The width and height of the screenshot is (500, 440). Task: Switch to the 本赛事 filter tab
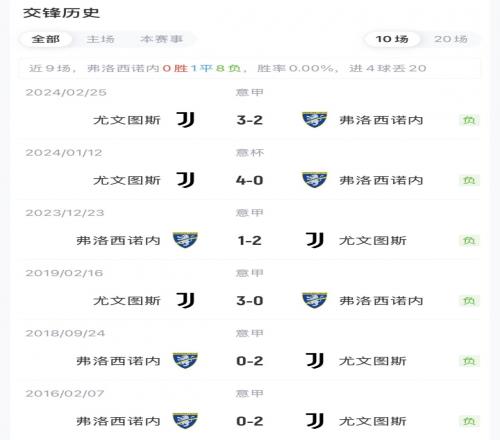coord(161,39)
